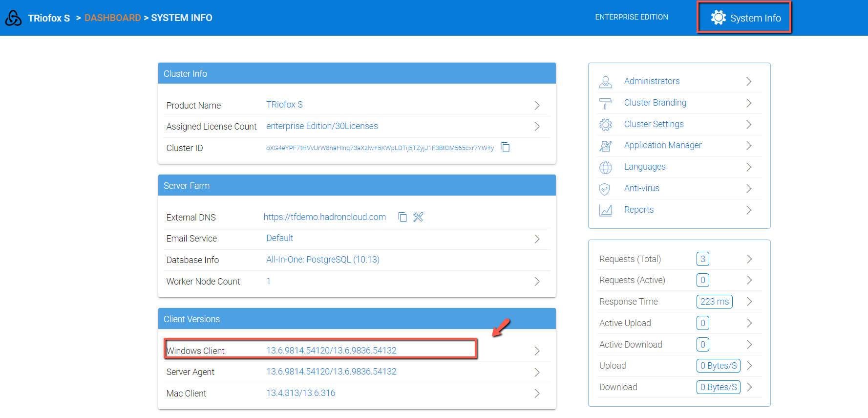Expand Server Agent version chevron

[537, 373]
